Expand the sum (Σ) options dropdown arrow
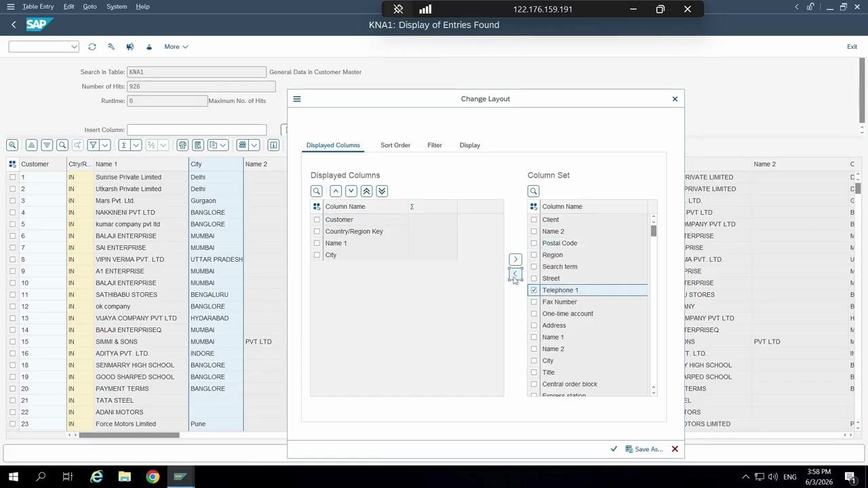868x488 pixels. point(136,145)
